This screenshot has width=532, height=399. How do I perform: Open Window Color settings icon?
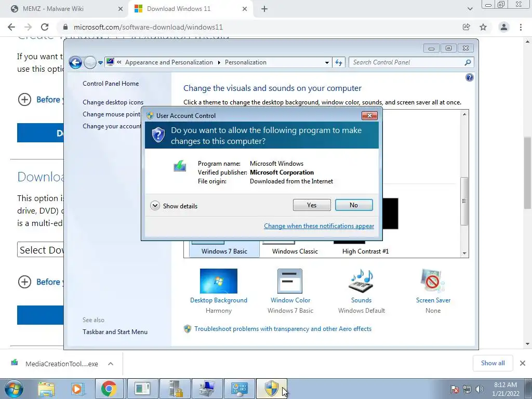point(290,281)
